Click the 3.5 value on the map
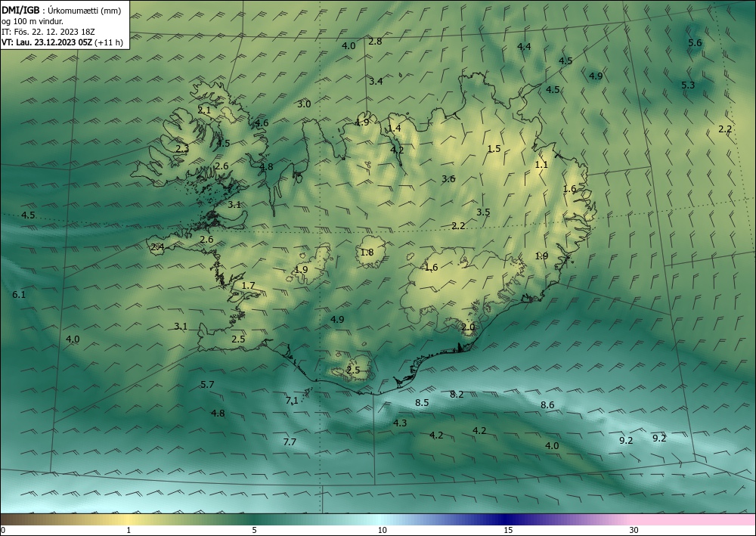 (x=483, y=212)
